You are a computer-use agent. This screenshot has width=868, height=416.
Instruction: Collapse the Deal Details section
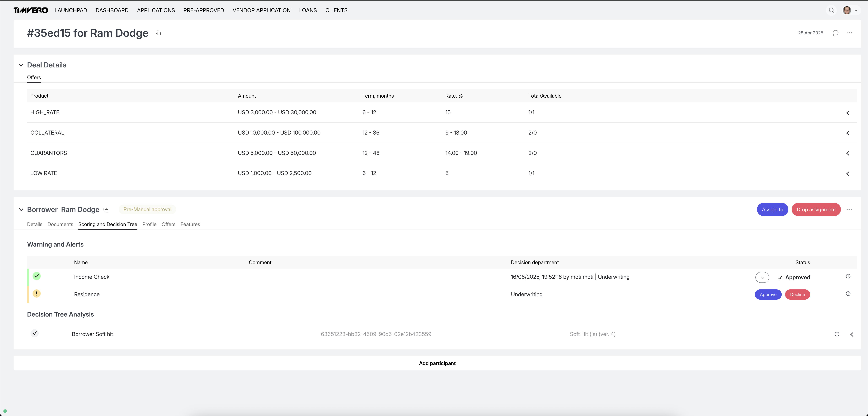(x=21, y=65)
